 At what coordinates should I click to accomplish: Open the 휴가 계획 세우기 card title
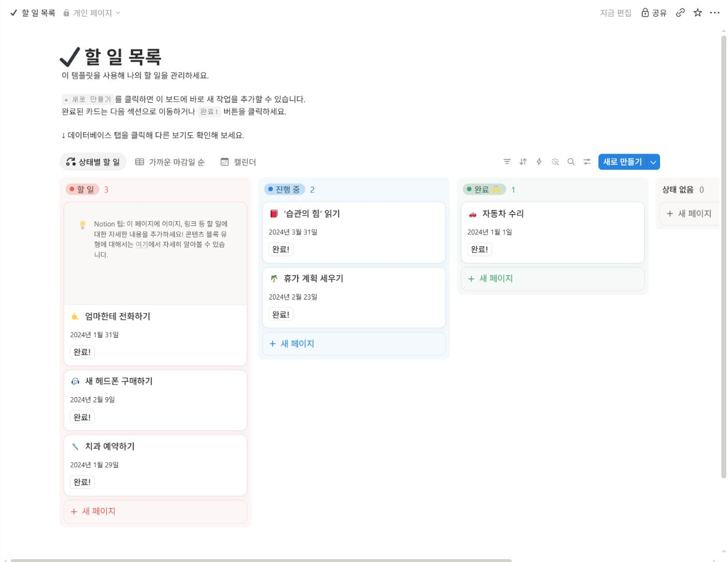[x=313, y=279]
